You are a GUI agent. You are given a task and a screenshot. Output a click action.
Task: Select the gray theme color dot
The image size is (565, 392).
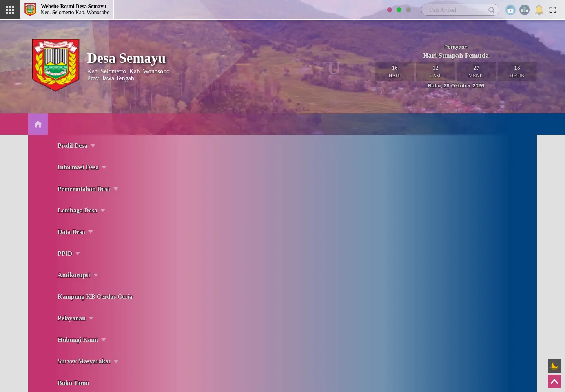point(408,10)
